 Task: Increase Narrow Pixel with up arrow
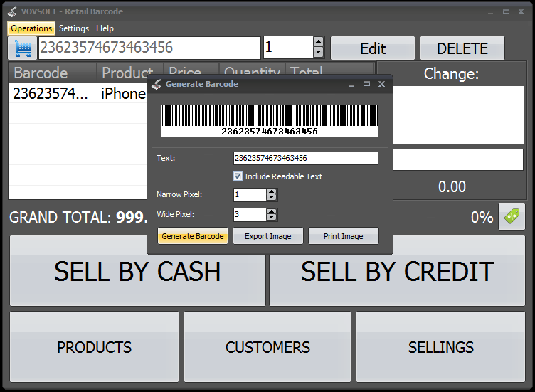pos(272,192)
